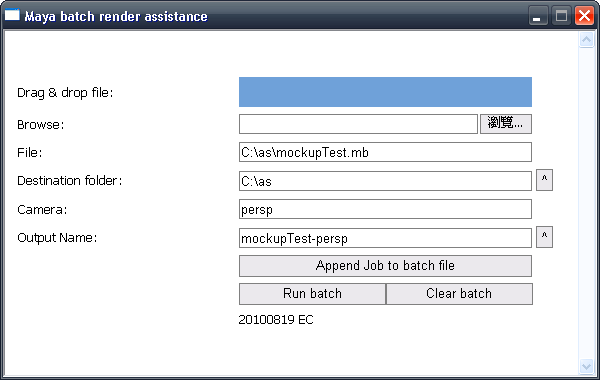Image resolution: width=600 pixels, height=380 pixels.
Task: Click the scrollbar down arrow
Action: pos(586,367)
